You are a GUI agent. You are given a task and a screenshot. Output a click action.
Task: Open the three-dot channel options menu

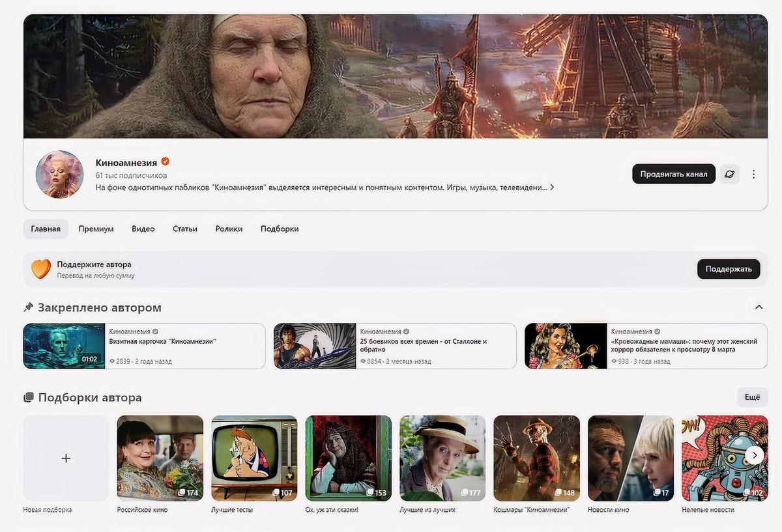click(x=753, y=174)
